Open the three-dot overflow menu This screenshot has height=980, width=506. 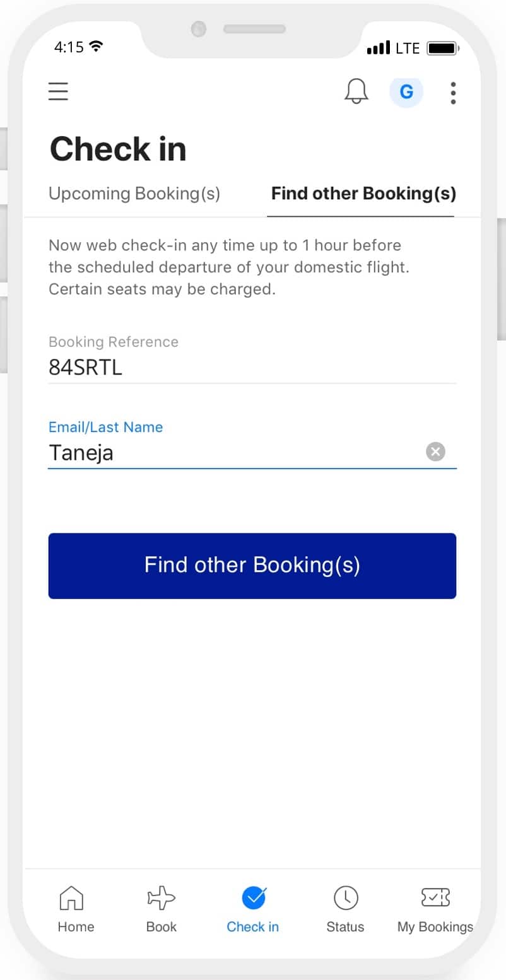(453, 93)
